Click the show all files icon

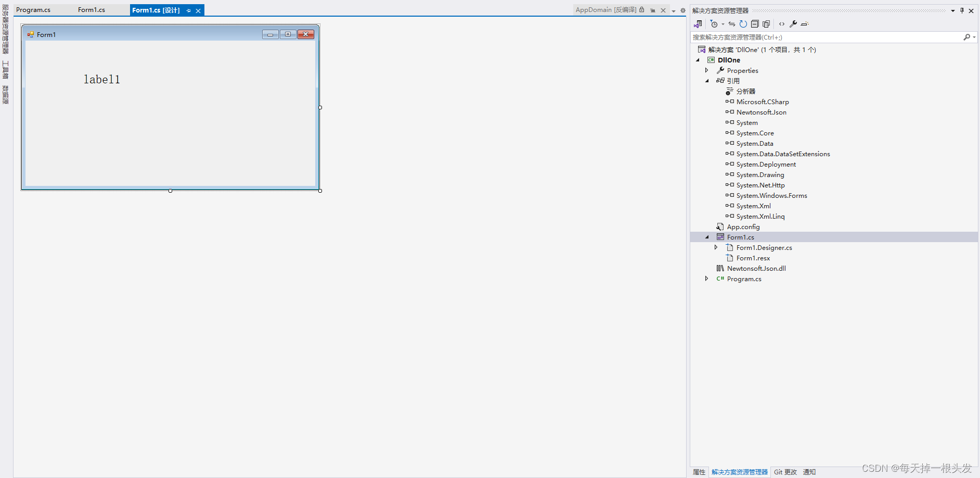(x=766, y=24)
